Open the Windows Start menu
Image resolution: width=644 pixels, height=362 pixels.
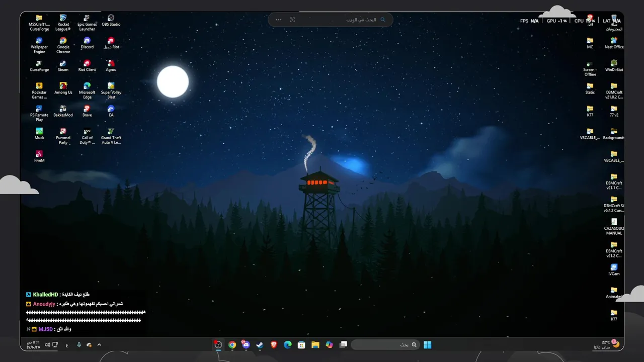[x=427, y=345]
